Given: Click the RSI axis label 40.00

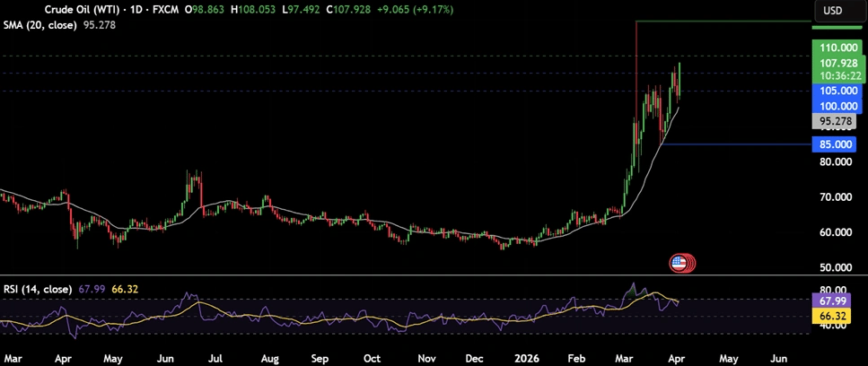Looking at the screenshot, I should pyautogui.click(x=831, y=325).
